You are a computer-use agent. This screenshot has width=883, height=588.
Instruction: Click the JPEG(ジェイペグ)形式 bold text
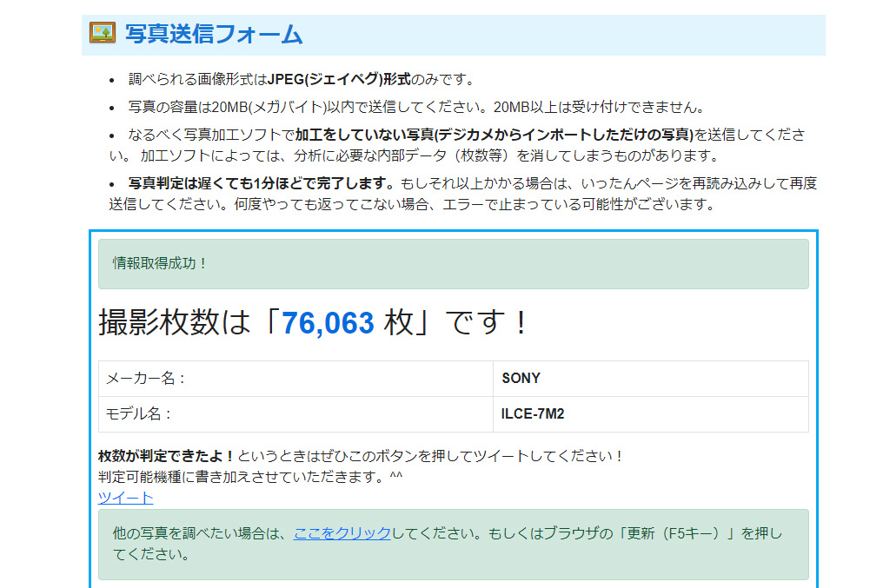(339, 79)
